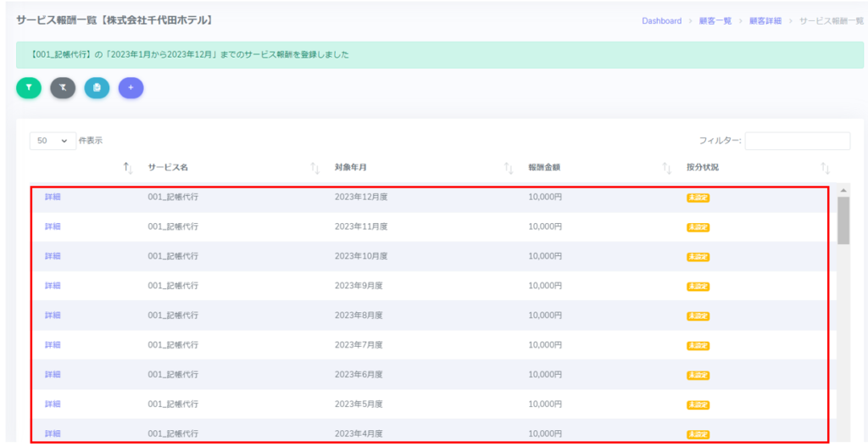868x447 pixels.
Task: Open 詳細 link for 2023年6月度
Action: 53,375
